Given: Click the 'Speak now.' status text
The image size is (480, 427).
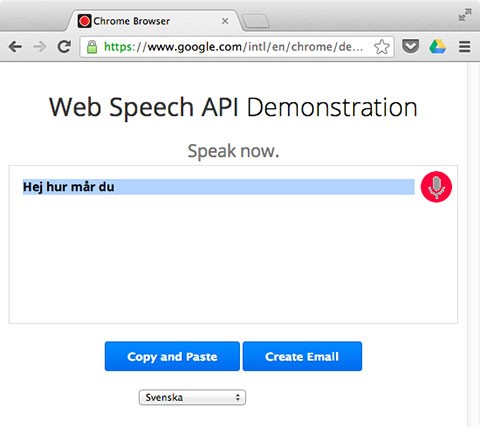Looking at the screenshot, I should pyautogui.click(x=233, y=151).
